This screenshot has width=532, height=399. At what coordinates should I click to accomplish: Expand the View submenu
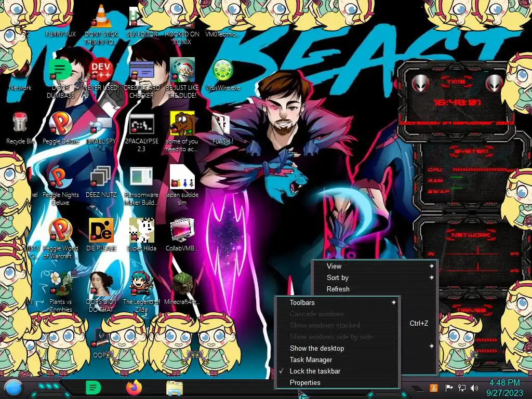click(375, 267)
